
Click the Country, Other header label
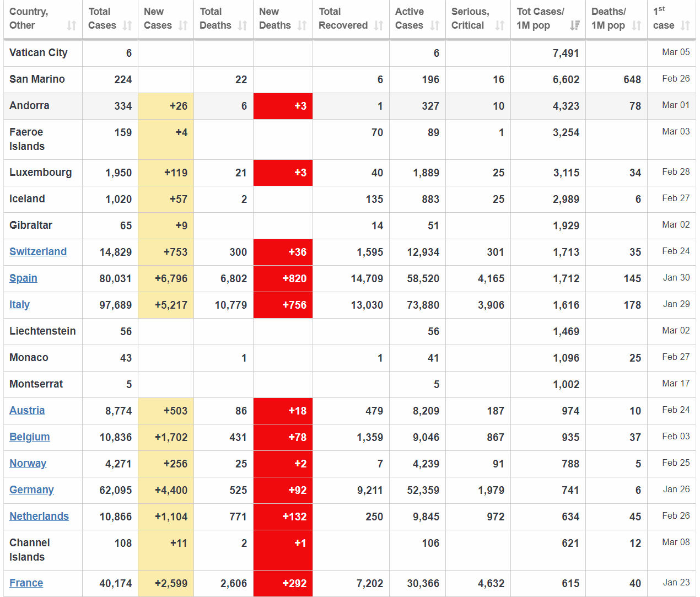point(29,18)
